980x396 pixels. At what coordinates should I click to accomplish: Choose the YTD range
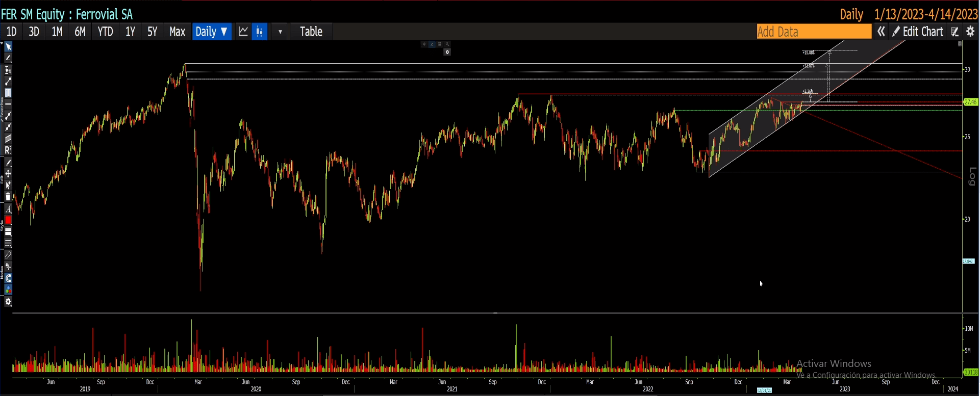[106, 32]
